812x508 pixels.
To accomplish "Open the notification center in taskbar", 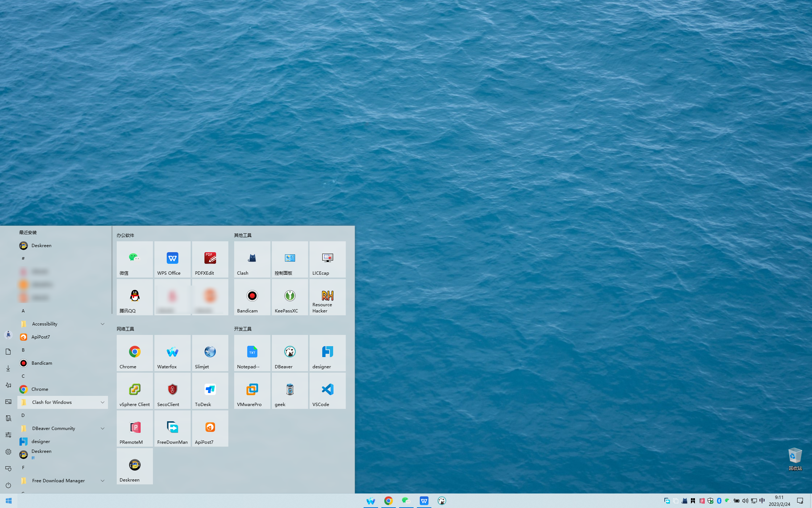I will [x=800, y=501].
